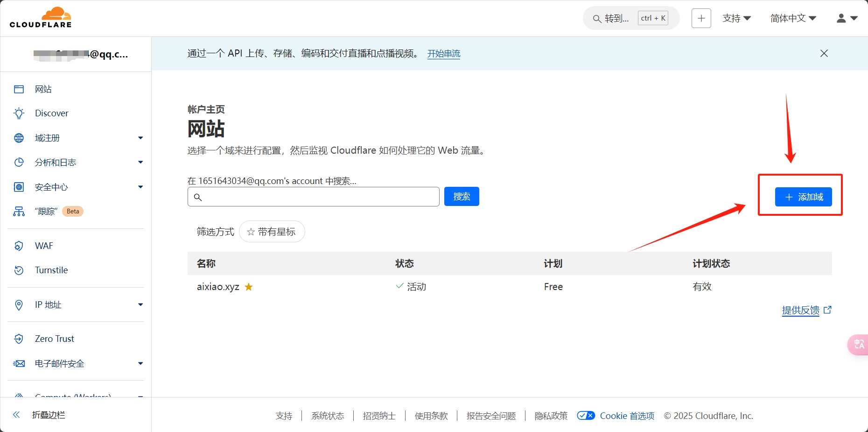868x432 pixels.
Task: Click the 跟踪 network icon
Action: pyautogui.click(x=19, y=212)
